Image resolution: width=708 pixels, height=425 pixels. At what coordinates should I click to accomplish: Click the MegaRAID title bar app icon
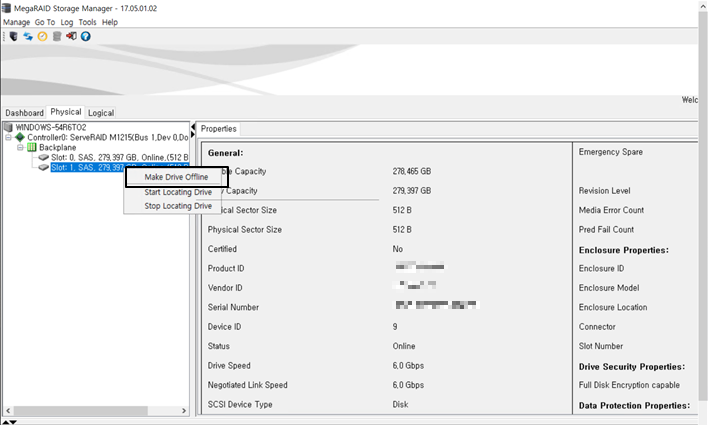coord(6,8)
